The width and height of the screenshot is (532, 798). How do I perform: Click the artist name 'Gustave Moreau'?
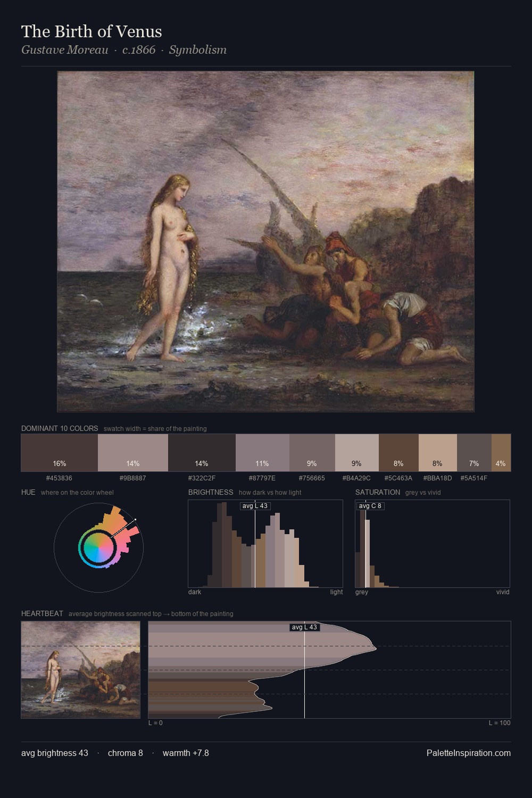pos(64,50)
